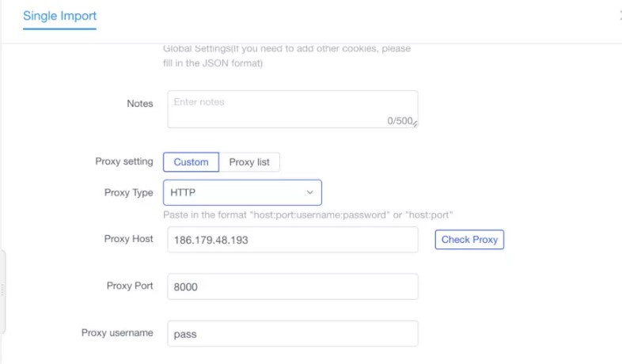Image resolution: width=622 pixels, height=364 pixels.
Task: Click the 0/500 character counter
Action: (400, 121)
